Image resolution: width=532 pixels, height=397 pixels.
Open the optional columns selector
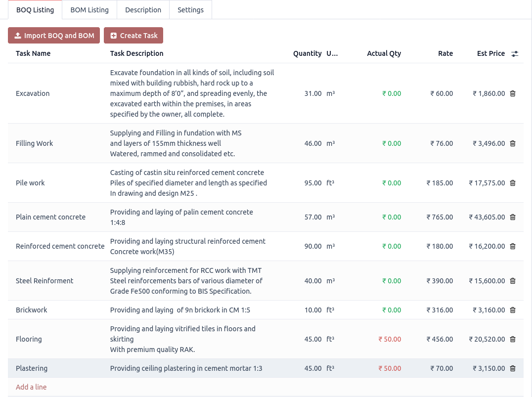(x=515, y=53)
